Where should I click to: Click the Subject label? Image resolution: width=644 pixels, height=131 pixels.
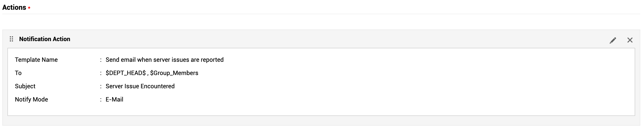pyautogui.click(x=25, y=86)
